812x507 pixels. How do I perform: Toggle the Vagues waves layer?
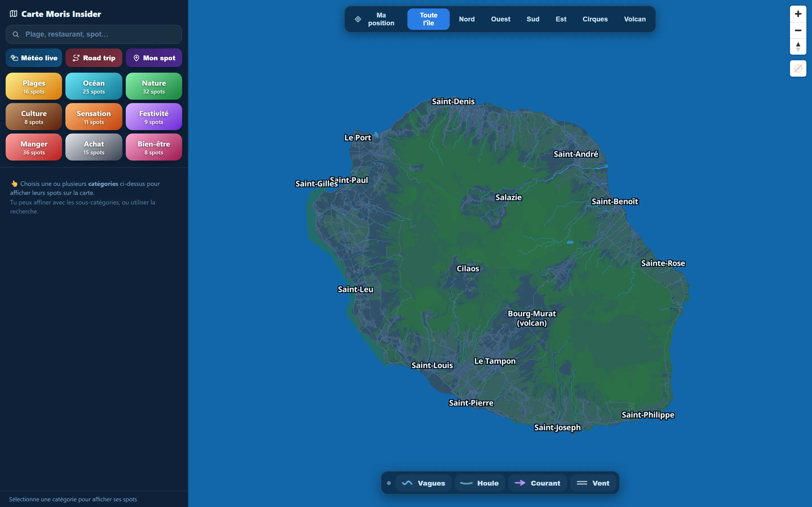tap(423, 483)
